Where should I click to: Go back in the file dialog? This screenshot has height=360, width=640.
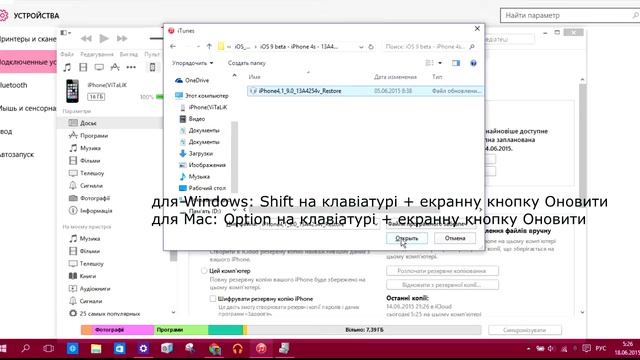173,47
